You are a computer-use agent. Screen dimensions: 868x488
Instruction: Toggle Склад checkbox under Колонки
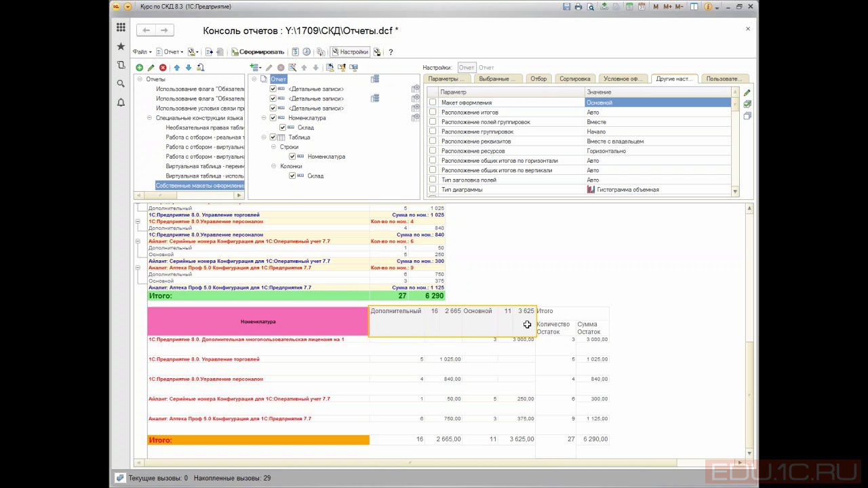[x=292, y=176]
